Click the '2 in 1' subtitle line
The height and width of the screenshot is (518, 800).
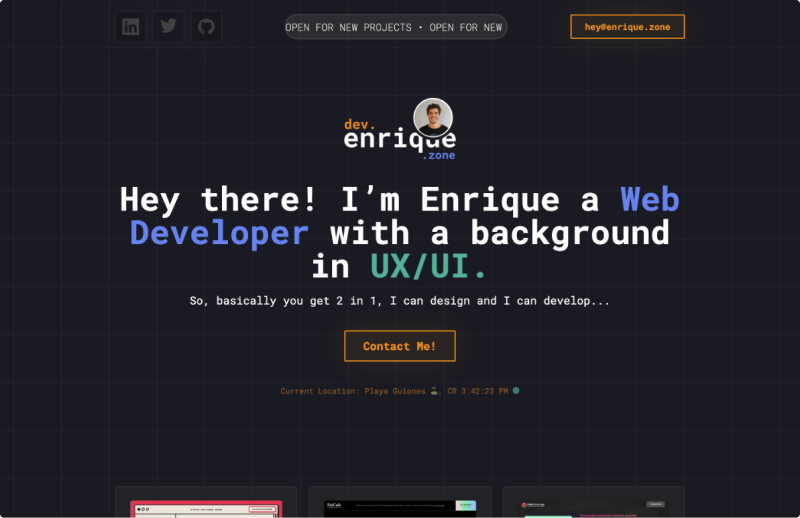click(x=399, y=300)
